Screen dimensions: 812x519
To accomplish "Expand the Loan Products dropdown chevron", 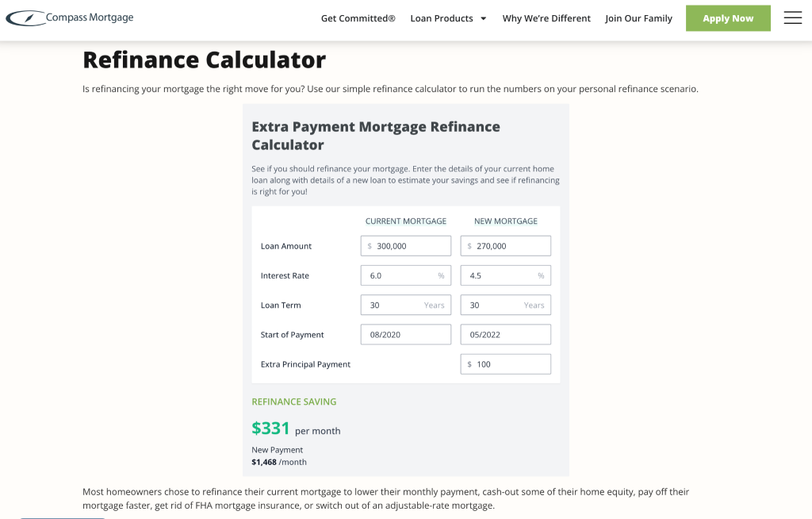I will 482,17.
